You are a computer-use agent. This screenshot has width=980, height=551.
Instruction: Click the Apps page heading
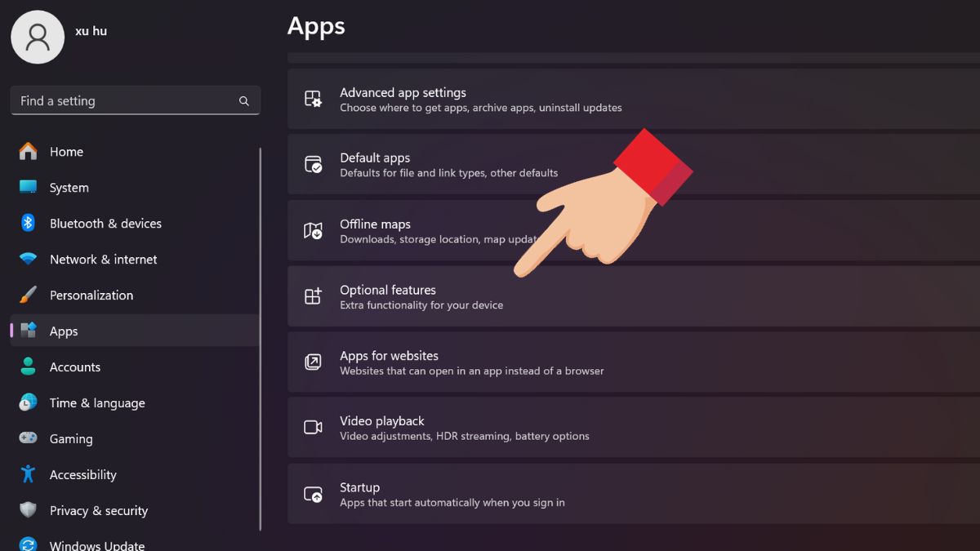click(316, 26)
